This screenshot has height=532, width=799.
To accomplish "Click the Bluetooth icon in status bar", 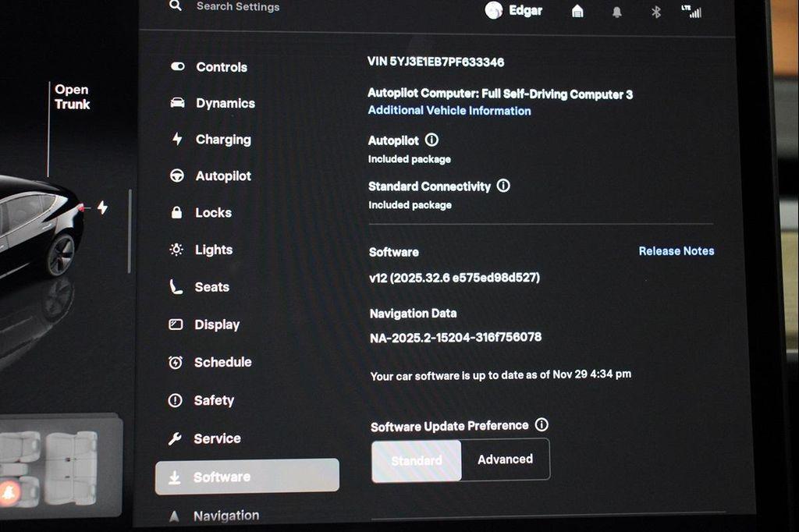I will click(656, 12).
